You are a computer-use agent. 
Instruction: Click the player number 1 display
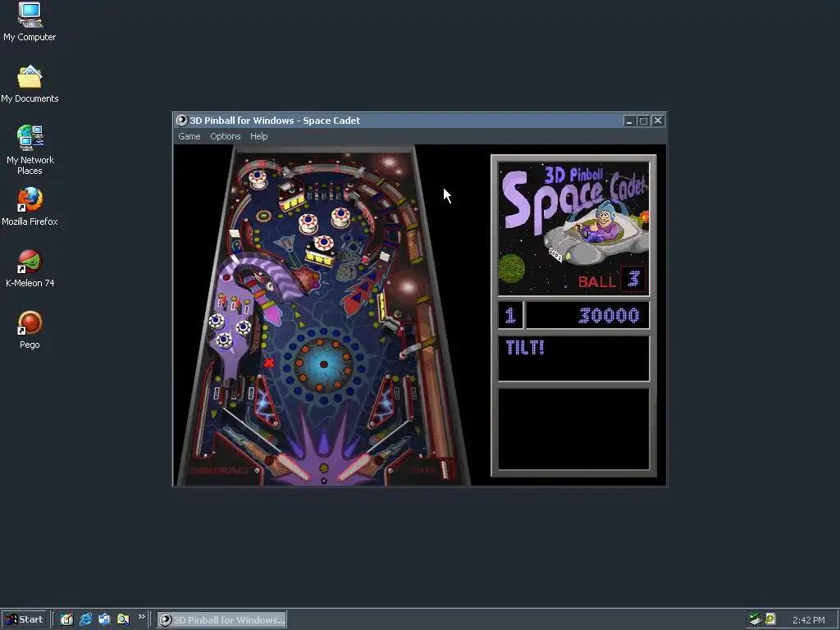point(510,315)
